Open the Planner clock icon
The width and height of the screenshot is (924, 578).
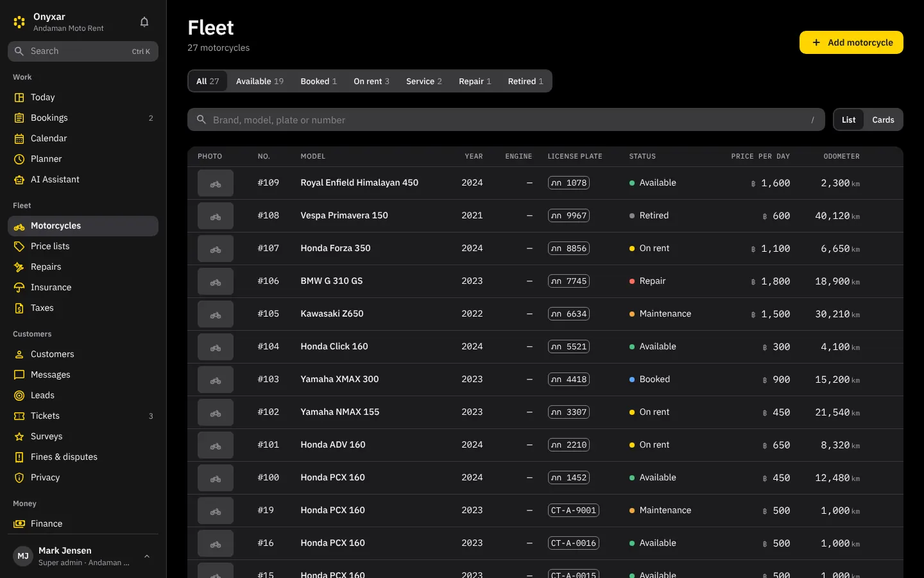[x=19, y=159]
